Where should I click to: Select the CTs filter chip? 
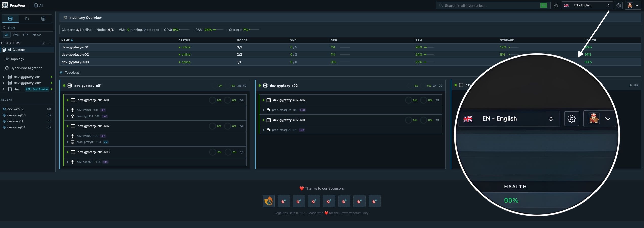26,35
